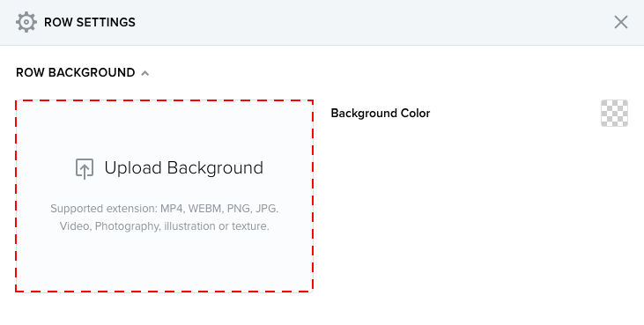Click the 'Video, Photography, illustration or texture' line
The height and width of the screenshot is (325, 644).
click(164, 226)
